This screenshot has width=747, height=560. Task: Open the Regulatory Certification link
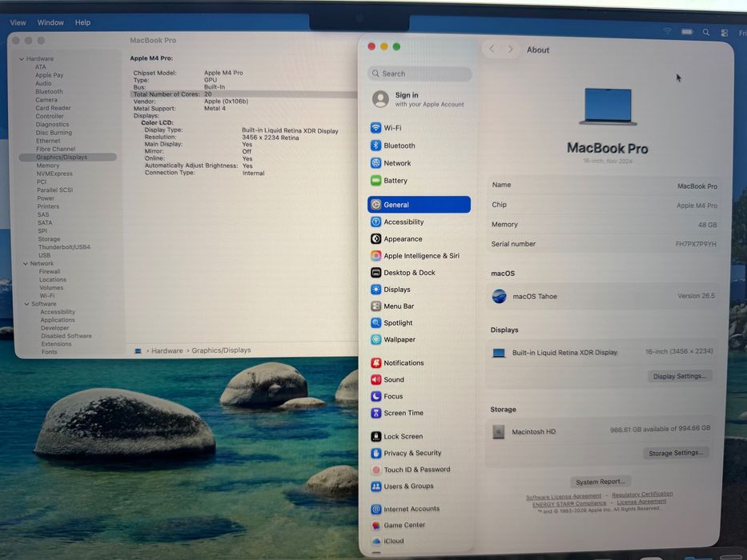tap(642, 494)
